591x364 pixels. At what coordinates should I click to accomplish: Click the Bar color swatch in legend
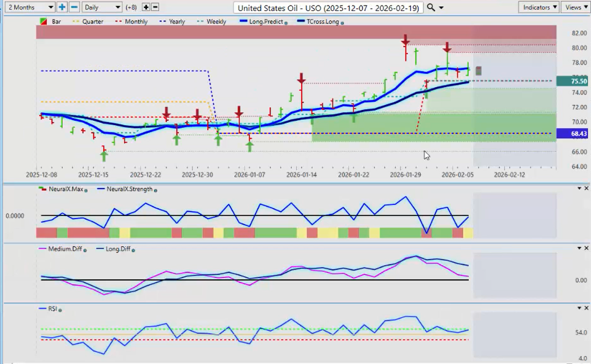43,21
